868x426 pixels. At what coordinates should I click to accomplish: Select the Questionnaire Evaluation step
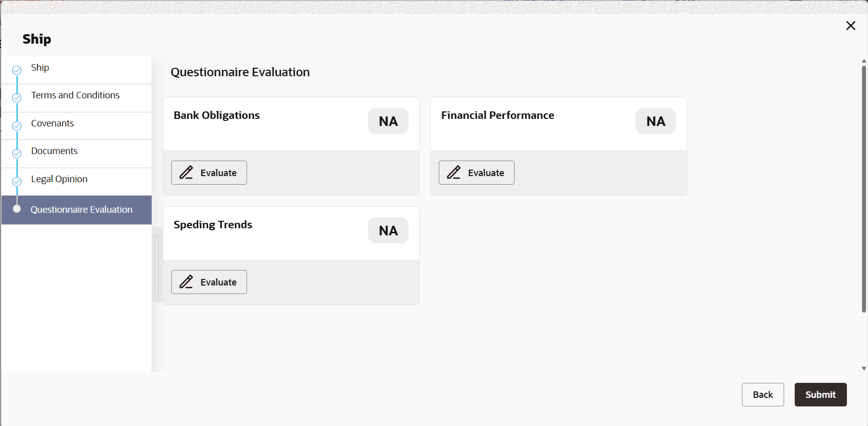(x=81, y=210)
